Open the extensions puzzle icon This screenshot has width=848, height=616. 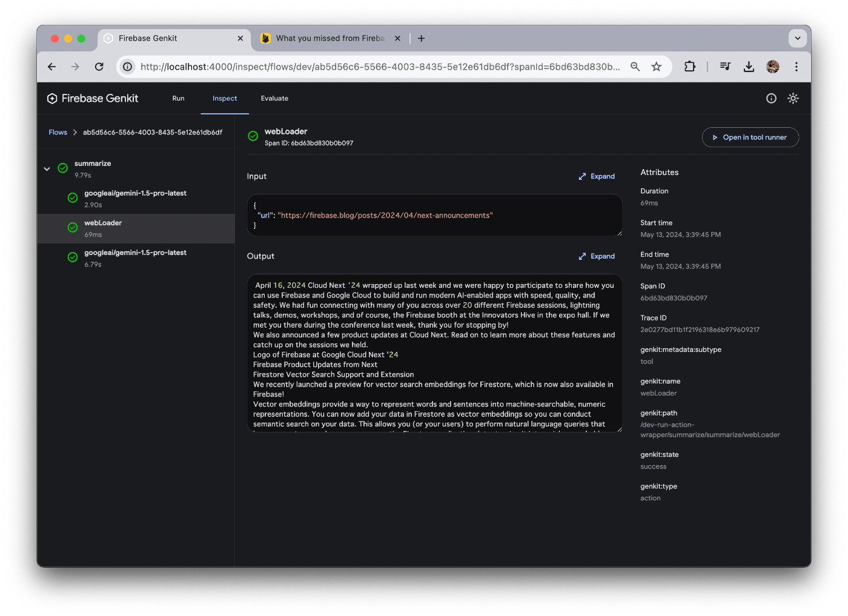tap(689, 67)
